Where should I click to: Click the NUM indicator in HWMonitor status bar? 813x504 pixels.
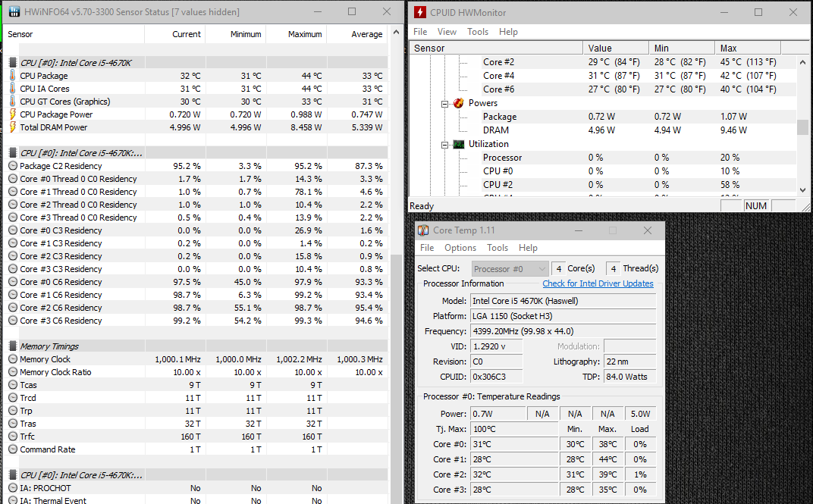756,205
